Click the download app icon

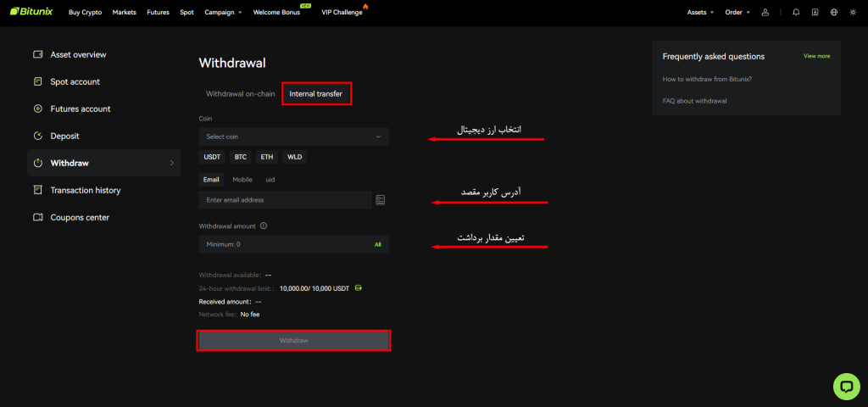pos(815,12)
